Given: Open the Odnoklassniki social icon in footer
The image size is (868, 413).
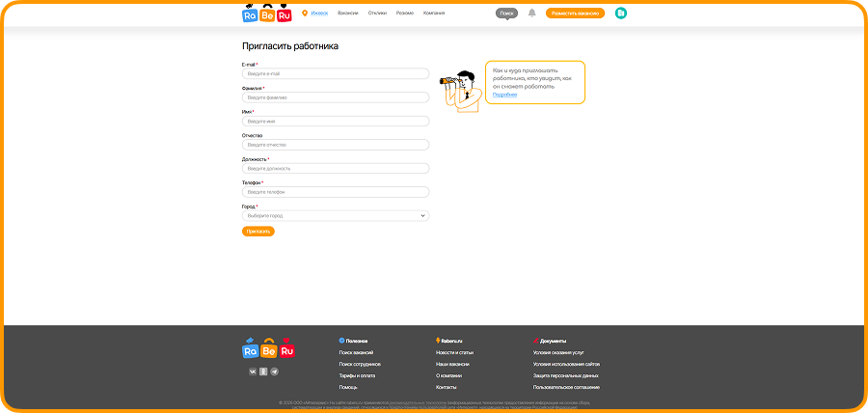Looking at the screenshot, I should [x=263, y=372].
